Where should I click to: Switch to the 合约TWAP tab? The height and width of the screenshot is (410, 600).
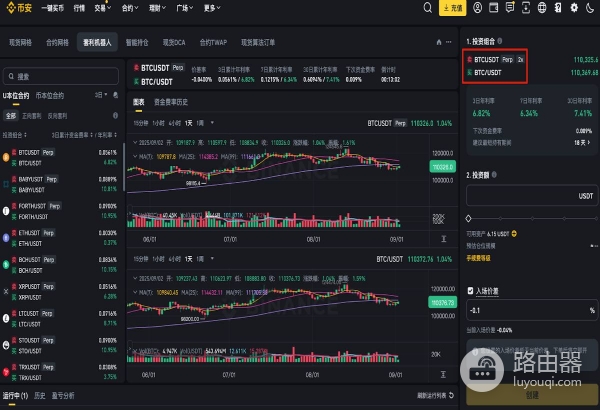tap(213, 42)
